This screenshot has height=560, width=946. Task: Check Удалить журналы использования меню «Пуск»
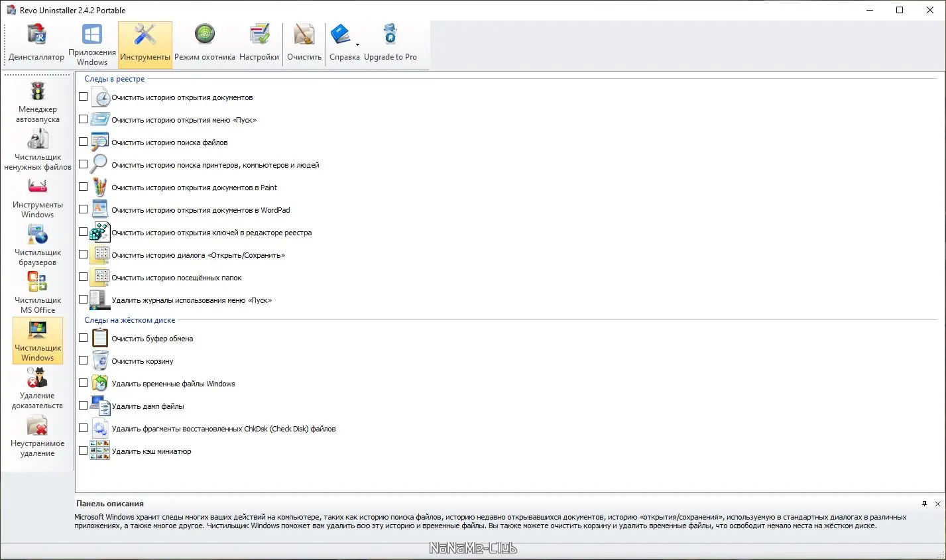click(x=84, y=300)
